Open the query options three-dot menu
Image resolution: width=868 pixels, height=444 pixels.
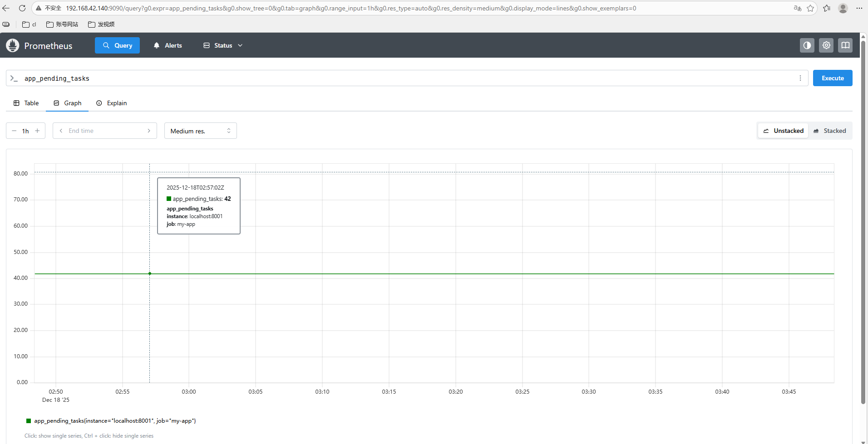point(800,78)
